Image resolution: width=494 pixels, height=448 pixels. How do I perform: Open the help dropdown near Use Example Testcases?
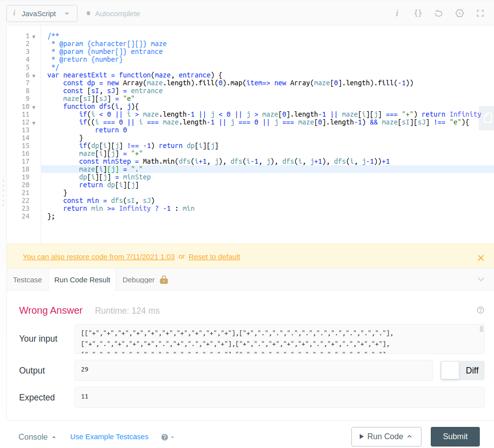click(168, 437)
